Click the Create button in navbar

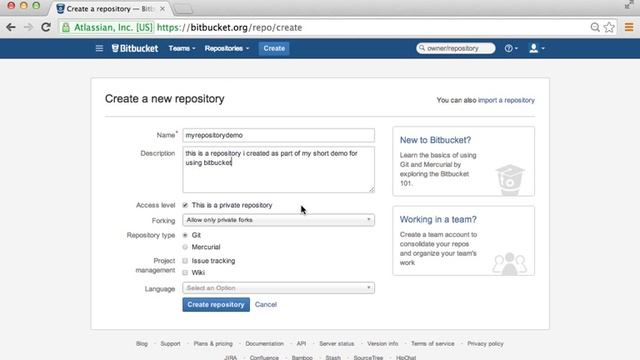click(274, 48)
